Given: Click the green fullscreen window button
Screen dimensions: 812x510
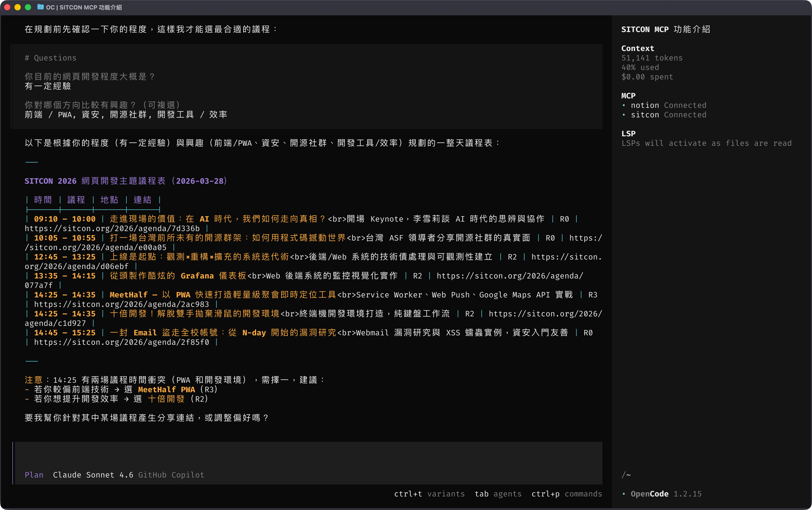Looking at the screenshot, I should (28, 7).
